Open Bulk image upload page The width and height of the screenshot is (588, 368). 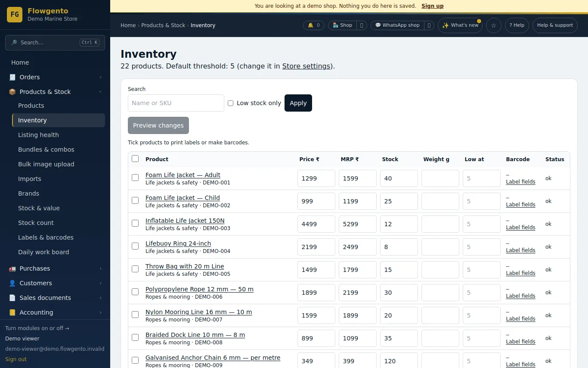coord(59,164)
